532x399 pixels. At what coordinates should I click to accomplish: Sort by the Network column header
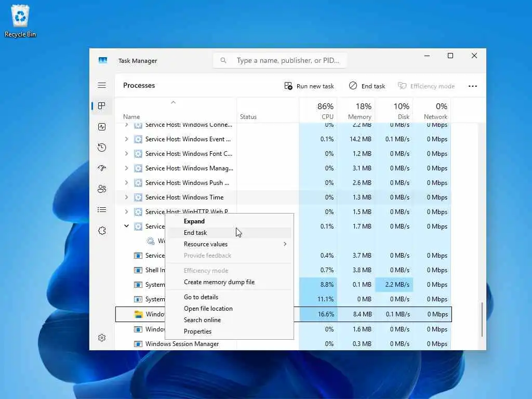click(432, 111)
